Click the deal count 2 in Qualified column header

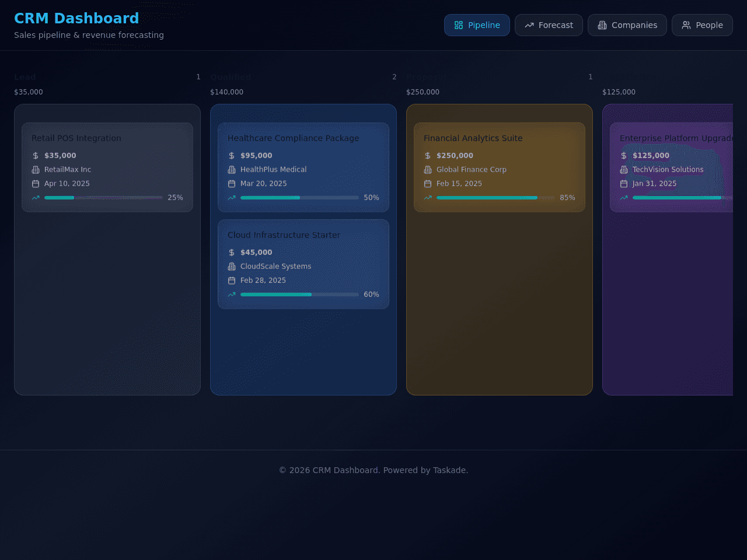point(395,77)
